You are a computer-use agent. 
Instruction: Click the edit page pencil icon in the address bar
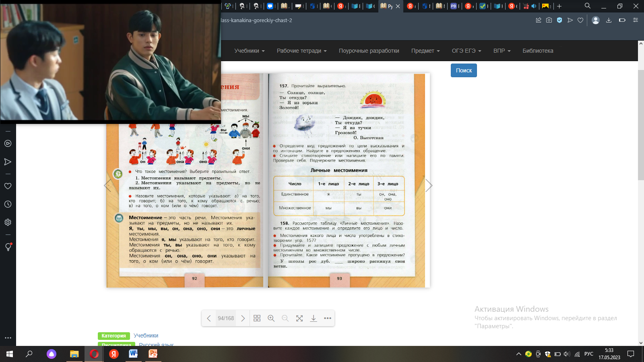pyautogui.click(x=539, y=20)
